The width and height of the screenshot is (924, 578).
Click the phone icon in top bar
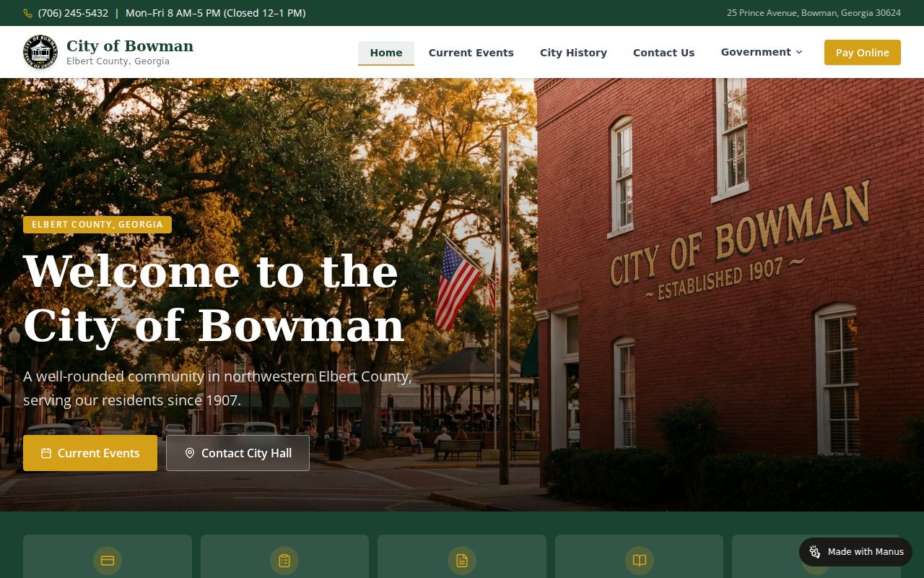tap(28, 13)
